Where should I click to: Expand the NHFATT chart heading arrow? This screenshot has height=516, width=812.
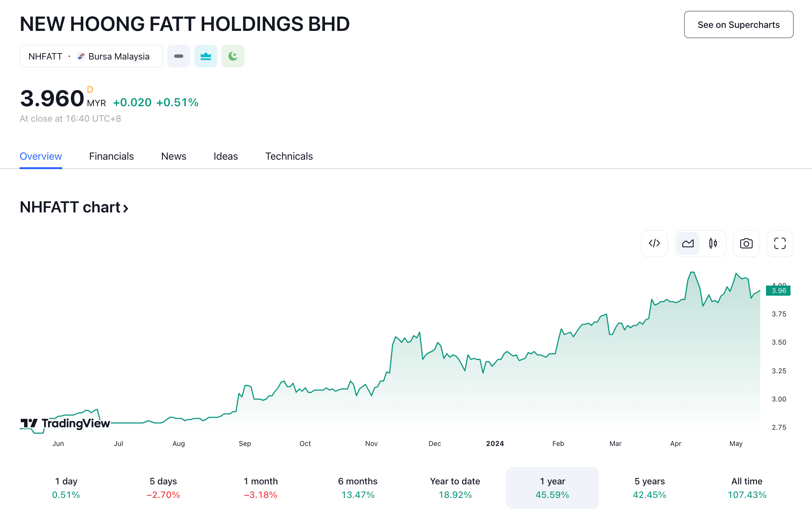click(x=126, y=208)
